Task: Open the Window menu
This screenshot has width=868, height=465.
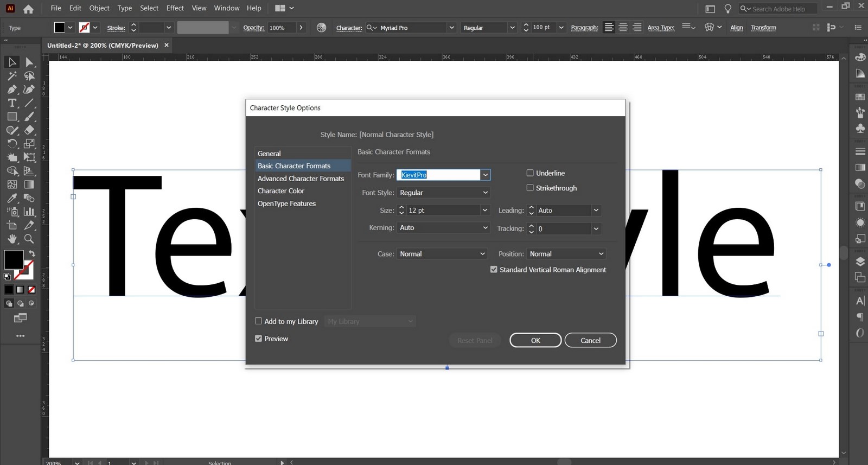Action: tap(227, 8)
